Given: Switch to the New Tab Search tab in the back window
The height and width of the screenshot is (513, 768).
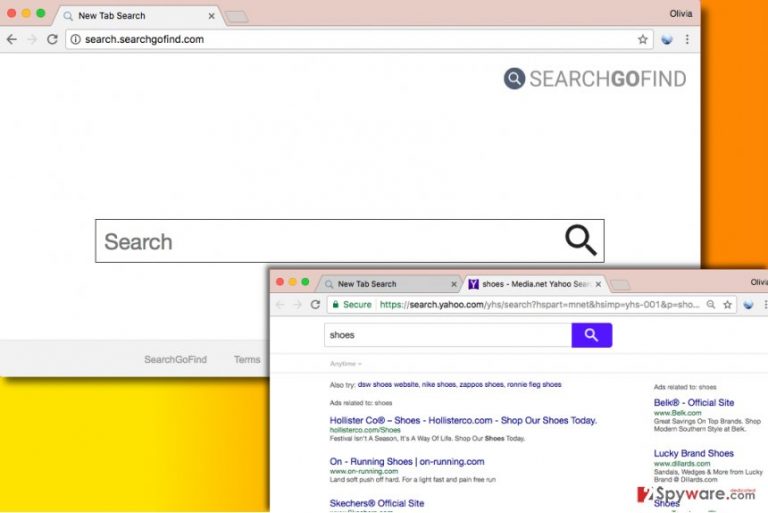Looking at the screenshot, I should coord(139,16).
